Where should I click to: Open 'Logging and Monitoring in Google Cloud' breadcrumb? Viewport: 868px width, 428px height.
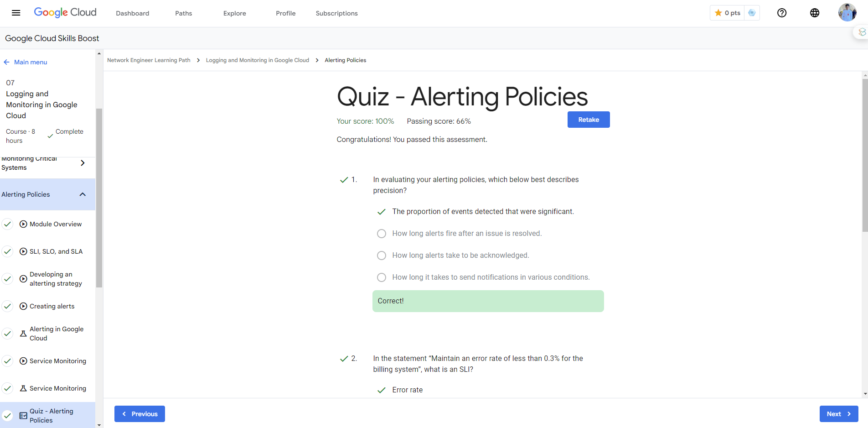pyautogui.click(x=257, y=60)
